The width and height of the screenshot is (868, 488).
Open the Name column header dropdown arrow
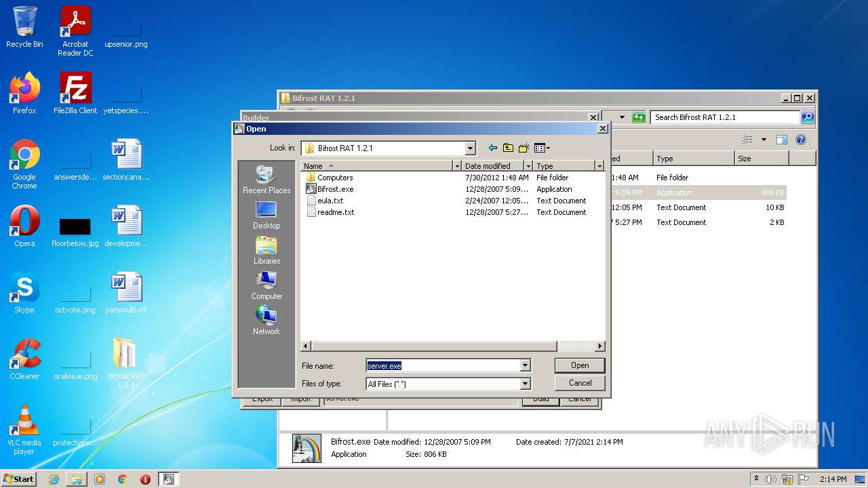tap(457, 166)
